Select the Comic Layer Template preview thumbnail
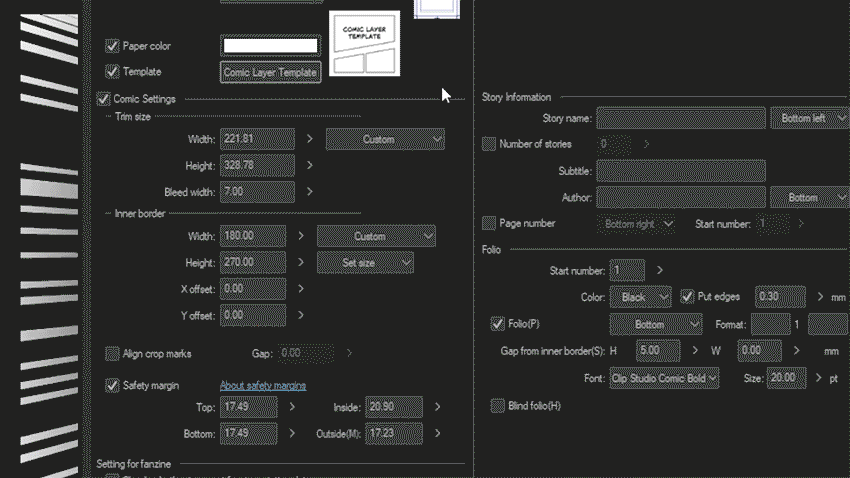 click(x=364, y=43)
